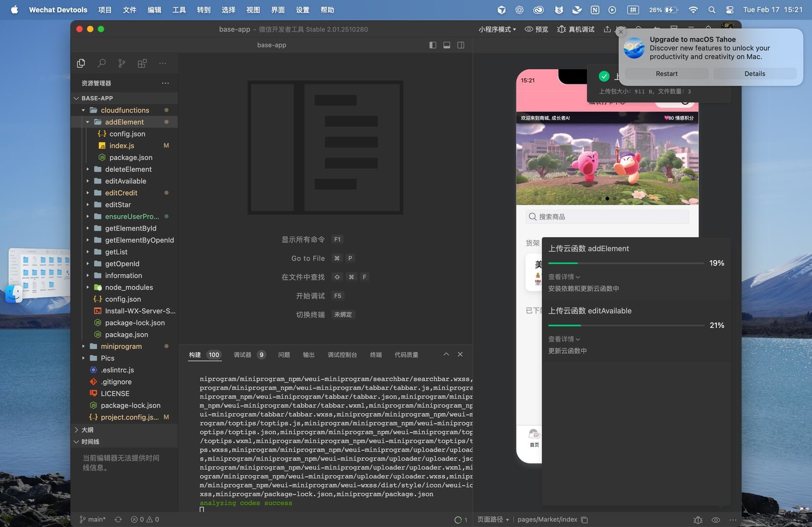This screenshot has width=812, height=527.
Task: Open the index.js file in addElement
Action: pos(122,145)
